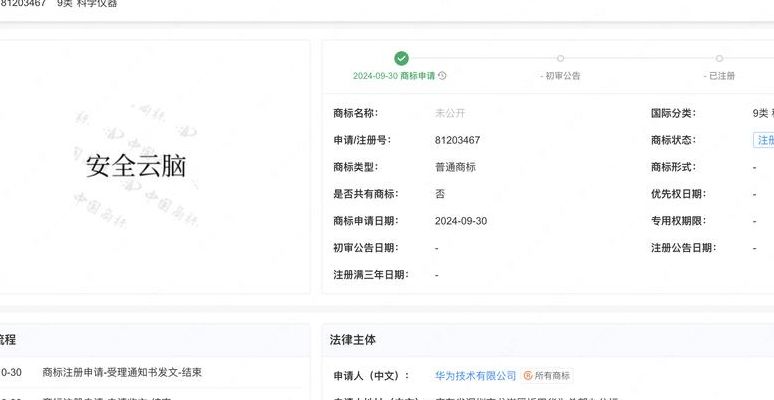
Task: Click the 是否共有商标 value 否
Action: pyautogui.click(x=439, y=194)
